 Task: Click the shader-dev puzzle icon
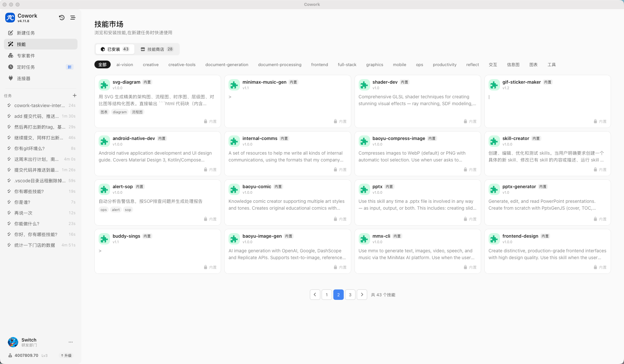click(364, 85)
